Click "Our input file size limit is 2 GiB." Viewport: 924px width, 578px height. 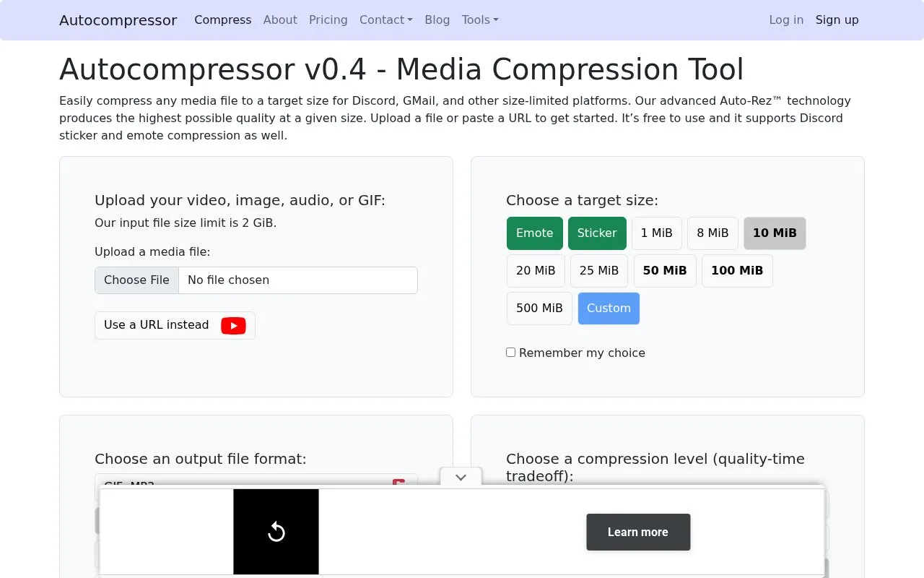(x=186, y=223)
